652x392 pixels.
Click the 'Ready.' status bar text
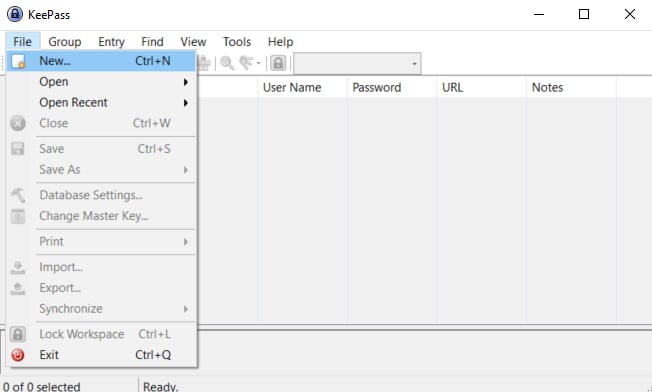[x=161, y=387]
